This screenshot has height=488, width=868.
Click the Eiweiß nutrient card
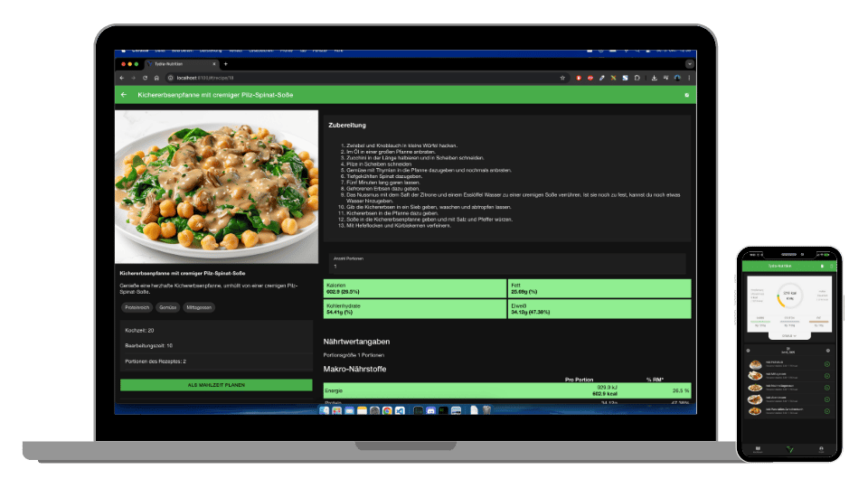599,309
